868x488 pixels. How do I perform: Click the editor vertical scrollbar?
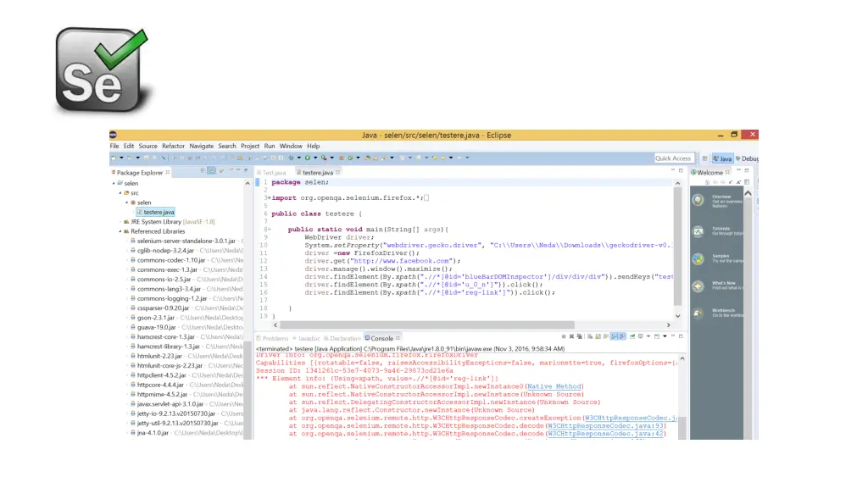(x=677, y=247)
